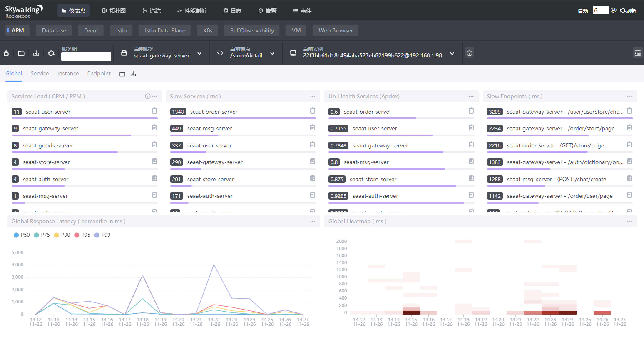The width and height of the screenshot is (644, 342).
Task: Click the info icon in Services Load header
Action: pos(148,96)
